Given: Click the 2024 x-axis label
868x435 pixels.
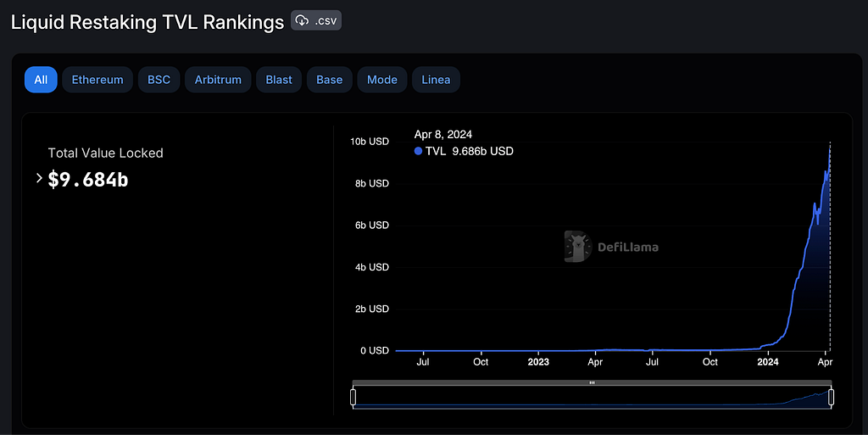Looking at the screenshot, I should tap(768, 362).
